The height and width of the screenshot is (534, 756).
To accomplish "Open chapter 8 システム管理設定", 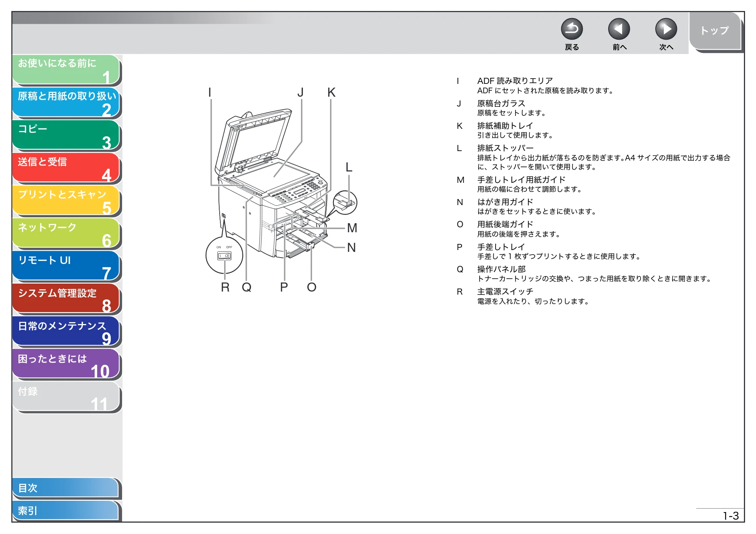I will coord(66,299).
